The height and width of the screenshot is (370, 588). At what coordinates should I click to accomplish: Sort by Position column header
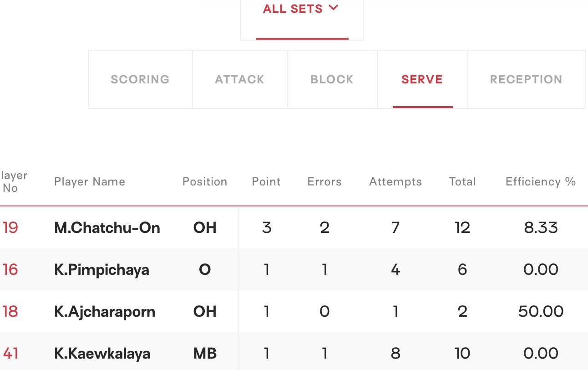pyautogui.click(x=205, y=182)
